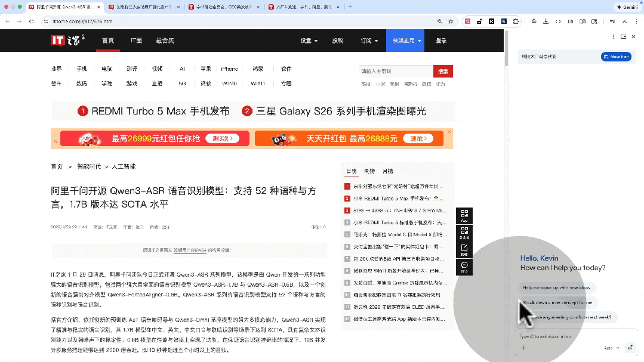
Task: Open the 公众号 floating sidebar icon
Action: pyautogui.click(x=464, y=233)
